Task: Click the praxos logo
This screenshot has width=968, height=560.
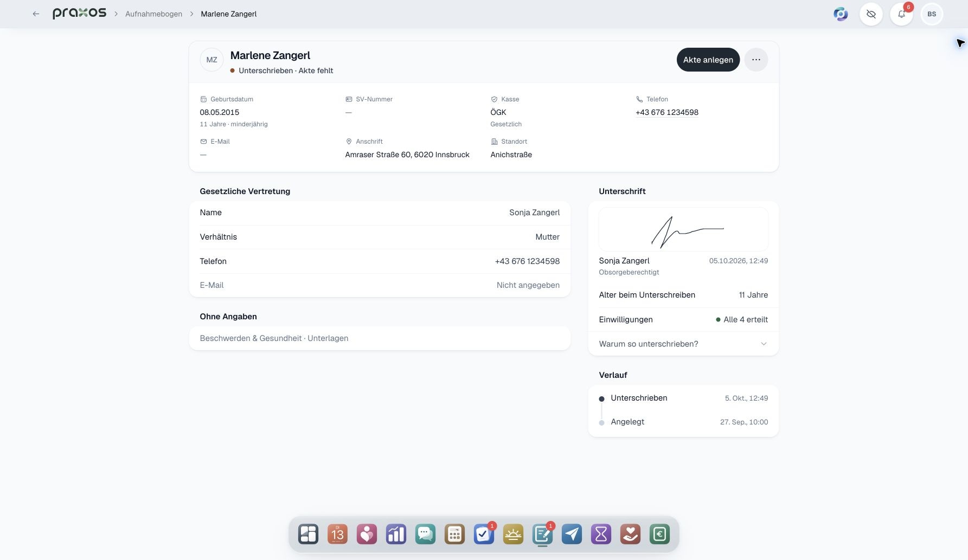Action: point(79,14)
